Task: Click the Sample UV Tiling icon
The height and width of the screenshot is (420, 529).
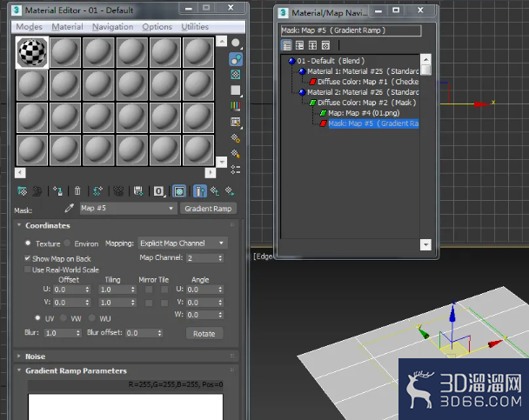Action: [236, 90]
